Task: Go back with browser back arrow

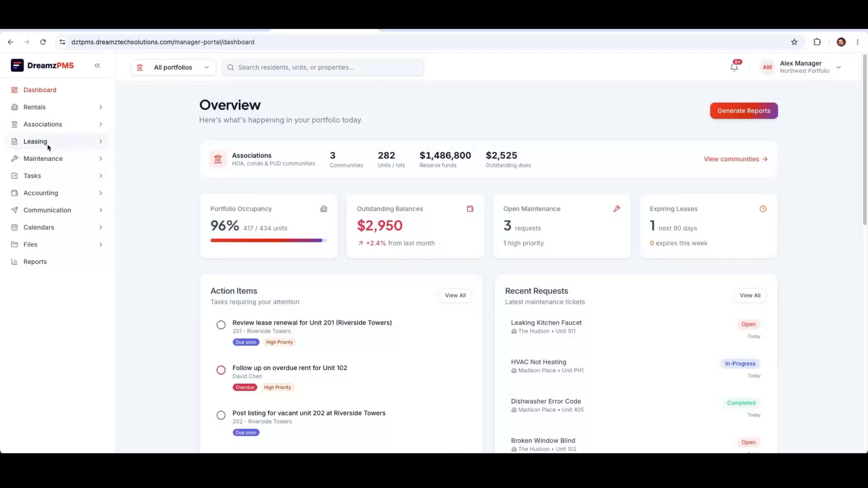Action: tap(10, 42)
